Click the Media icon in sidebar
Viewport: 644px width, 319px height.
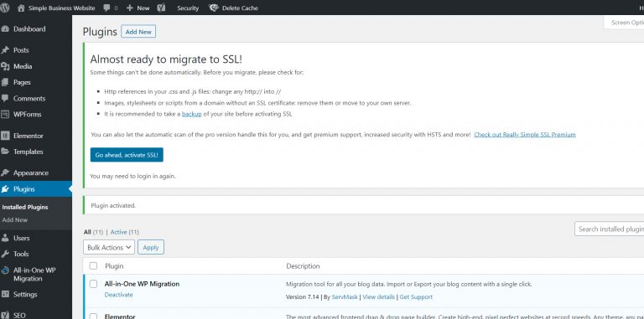5,66
